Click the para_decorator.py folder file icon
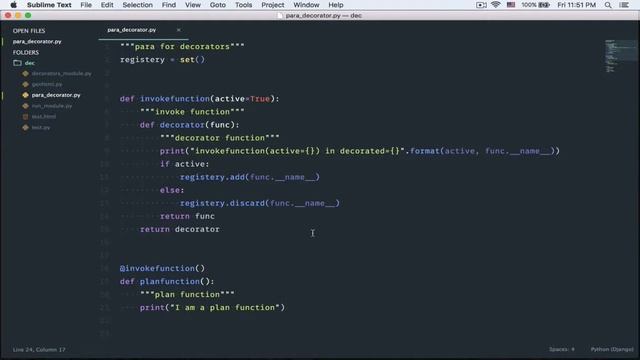This screenshot has width=640, height=360. (26, 95)
